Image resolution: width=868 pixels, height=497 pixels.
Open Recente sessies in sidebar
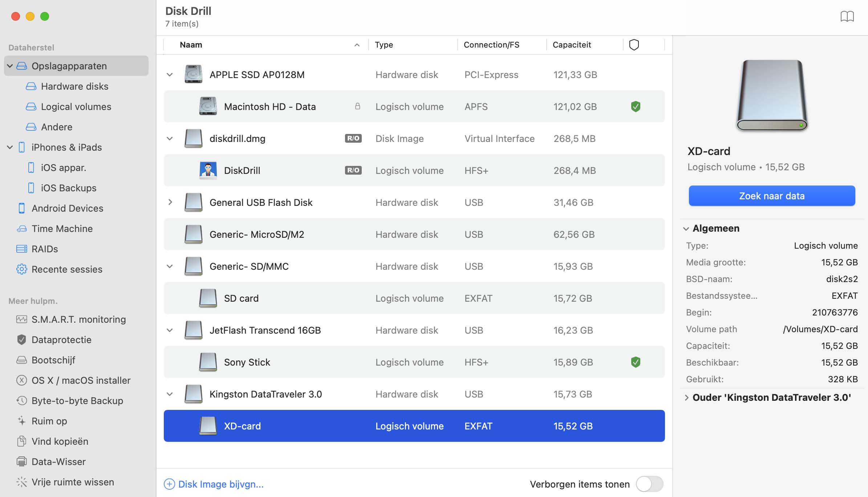[67, 269]
